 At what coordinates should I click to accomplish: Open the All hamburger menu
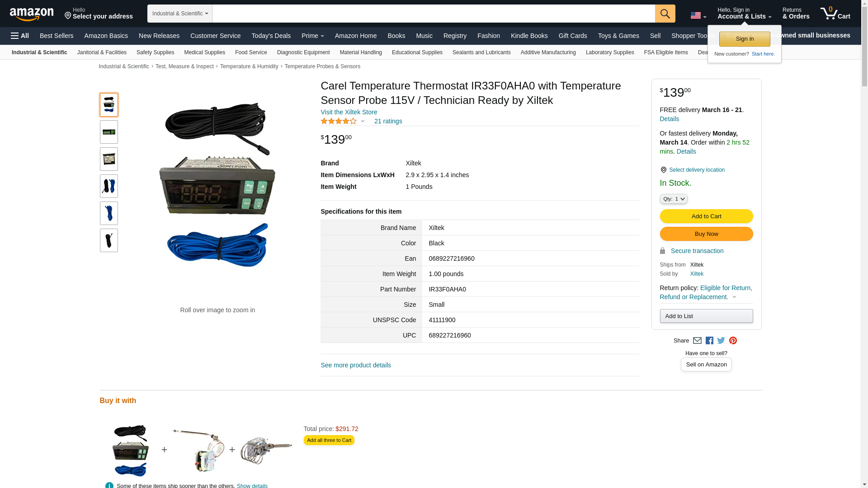20,36
